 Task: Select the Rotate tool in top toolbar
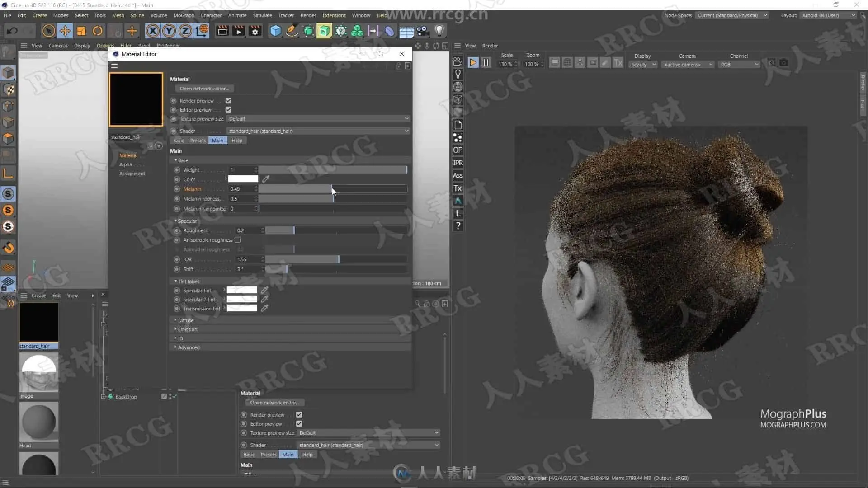click(x=98, y=31)
